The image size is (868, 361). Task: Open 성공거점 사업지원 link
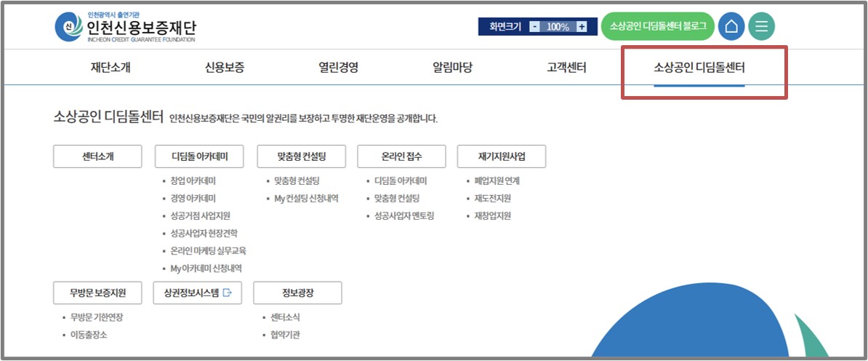click(201, 215)
